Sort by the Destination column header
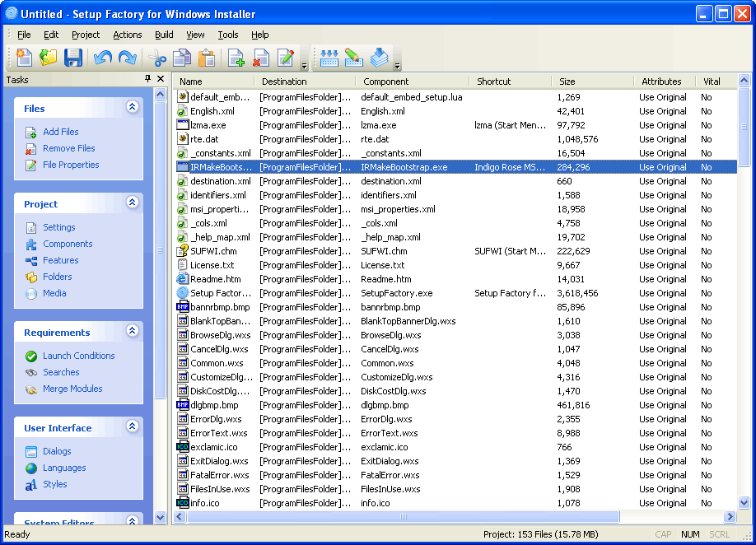 (x=306, y=82)
